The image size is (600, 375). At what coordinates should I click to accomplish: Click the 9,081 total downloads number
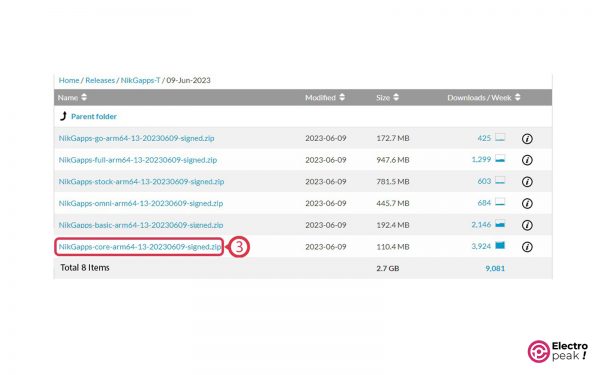coord(495,268)
